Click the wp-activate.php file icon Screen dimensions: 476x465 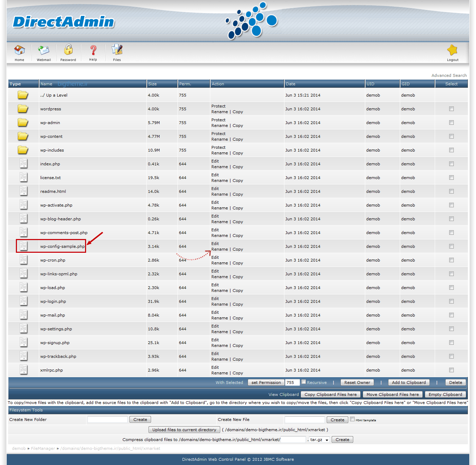coord(23,205)
